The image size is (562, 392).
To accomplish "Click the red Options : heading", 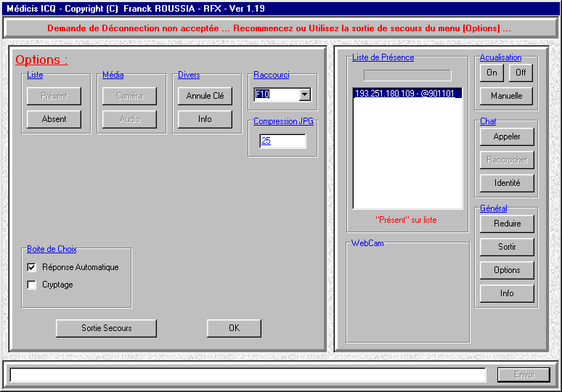I will coord(41,60).
